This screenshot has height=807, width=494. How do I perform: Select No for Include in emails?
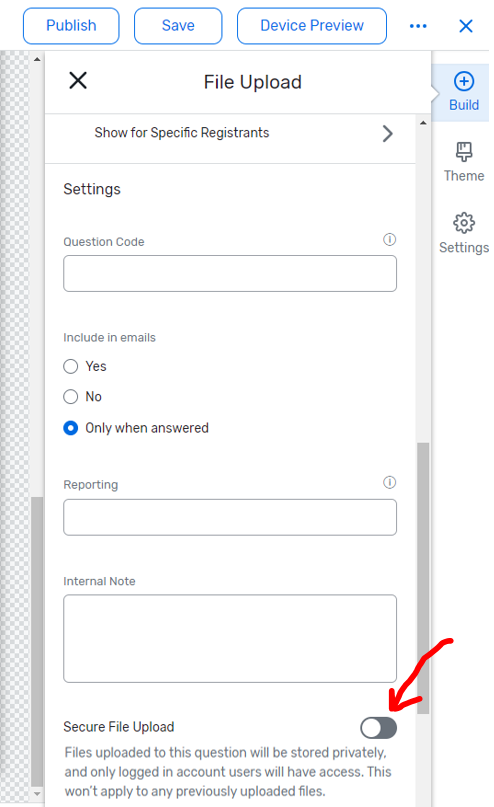tap(70, 397)
